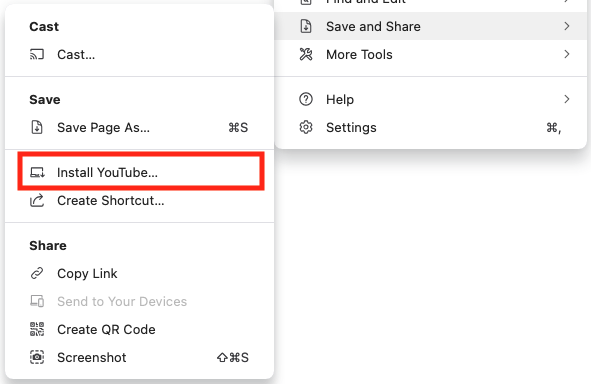This screenshot has width=591, height=384.
Task: Expand the Help chevron arrow
Action: coord(567,99)
